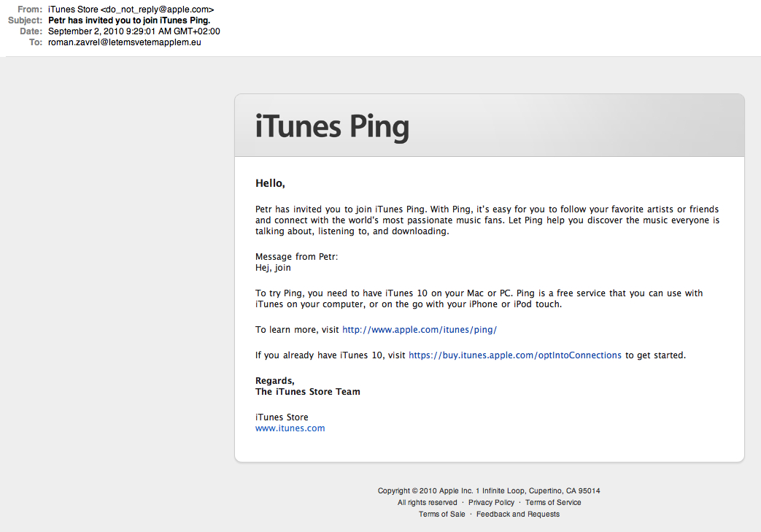Click the iTunes Ping banner heading
This screenshot has width=761, height=532.
pos(332,126)
